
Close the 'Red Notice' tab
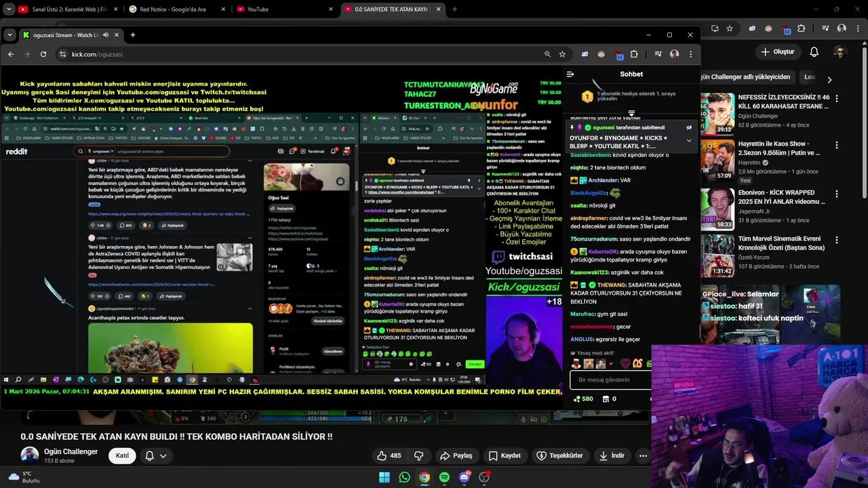pyautogui.click(x=222, y=9)
